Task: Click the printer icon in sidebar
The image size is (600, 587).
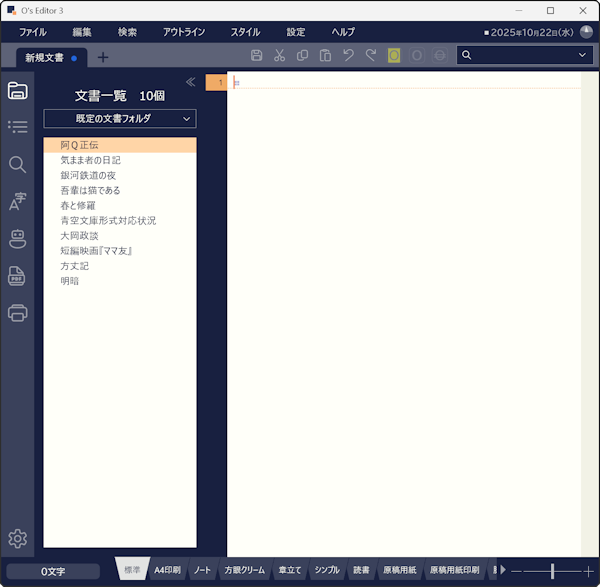Action: click(x=17, y=313)
